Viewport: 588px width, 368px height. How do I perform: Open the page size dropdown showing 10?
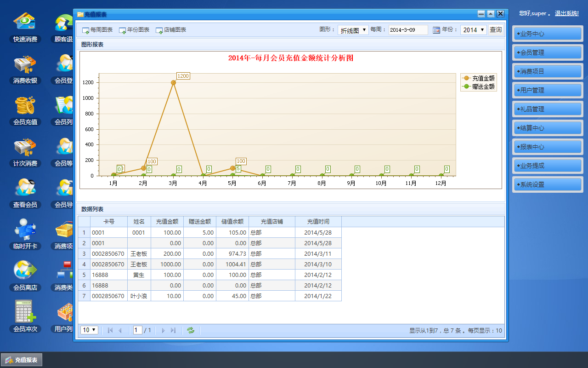[89, 330]
